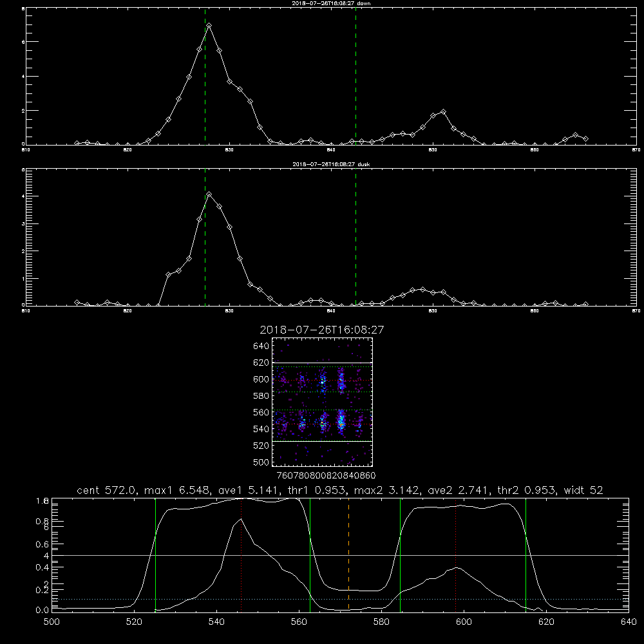Click the '620' label on spectrogram vertical axis

[261, 363]
